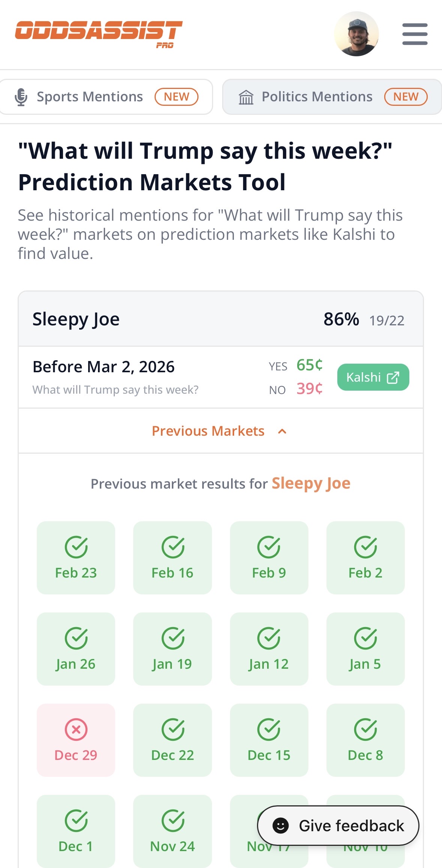Select the red X icon for Dec 29
This screenshot has height=868, width=442.
coord(75,728)
